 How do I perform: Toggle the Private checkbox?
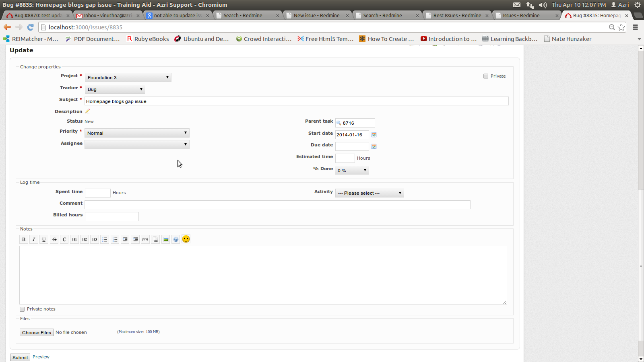click(486, 76)
